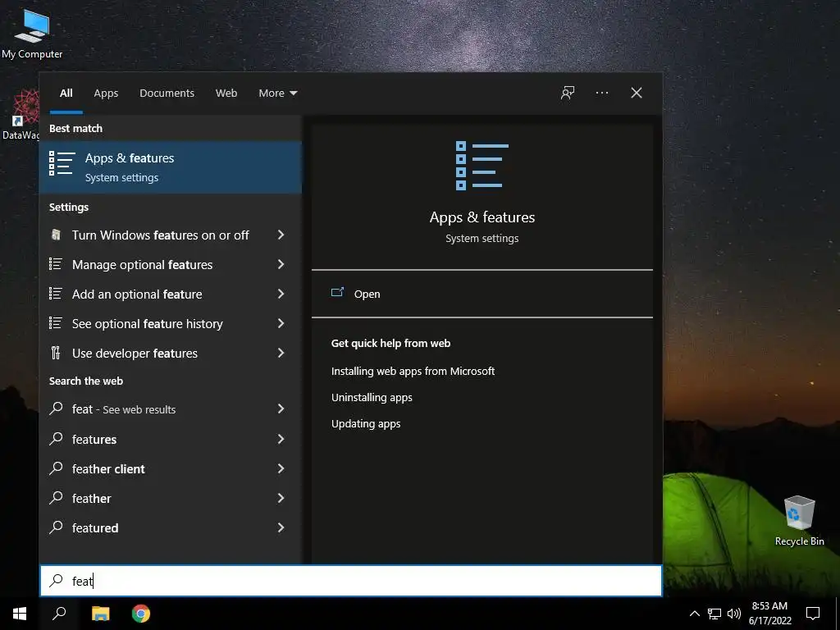
Task: Click the Manage optional features list icon
Action: click(56, 264)
